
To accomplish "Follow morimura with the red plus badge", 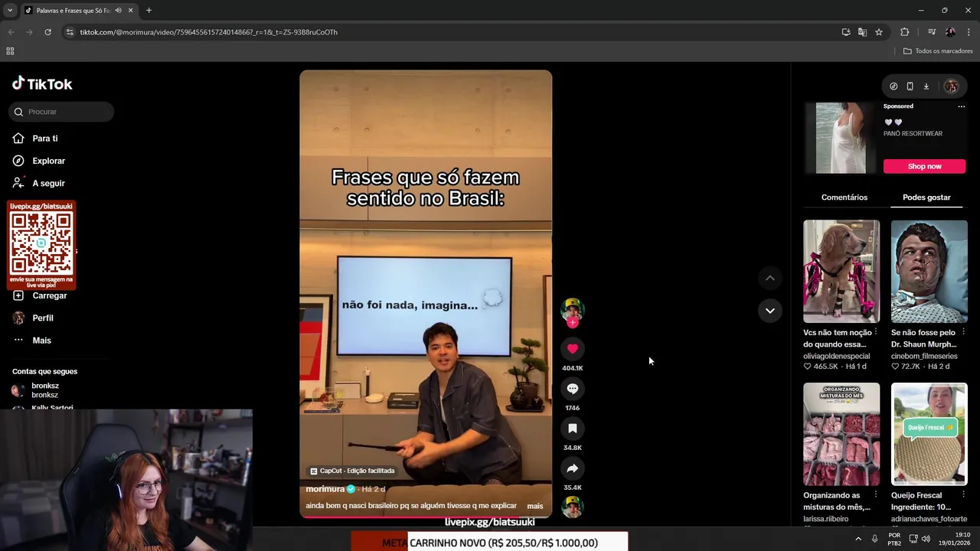I will tap(572, 323).
